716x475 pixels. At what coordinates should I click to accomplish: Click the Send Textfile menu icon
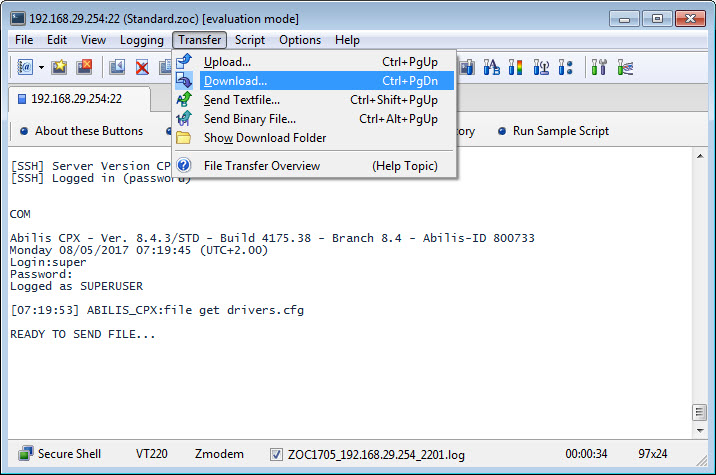tap(185, 100)
